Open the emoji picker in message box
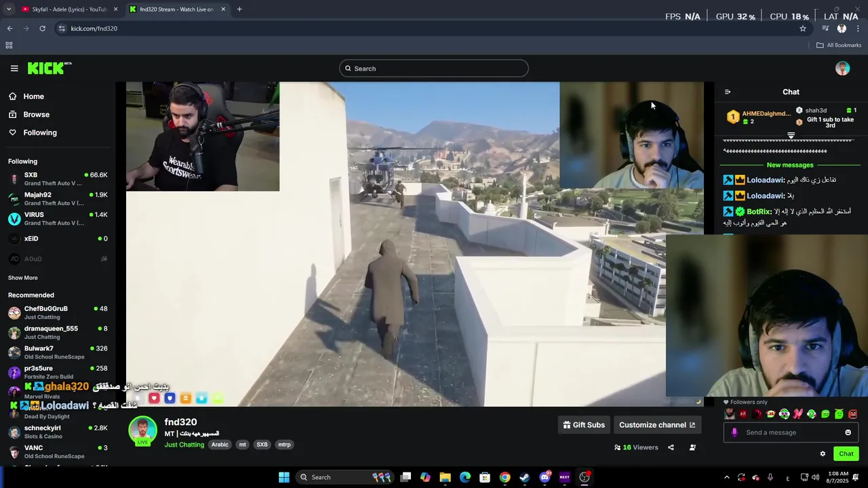 pyautogui.click(x=848, y=432)
